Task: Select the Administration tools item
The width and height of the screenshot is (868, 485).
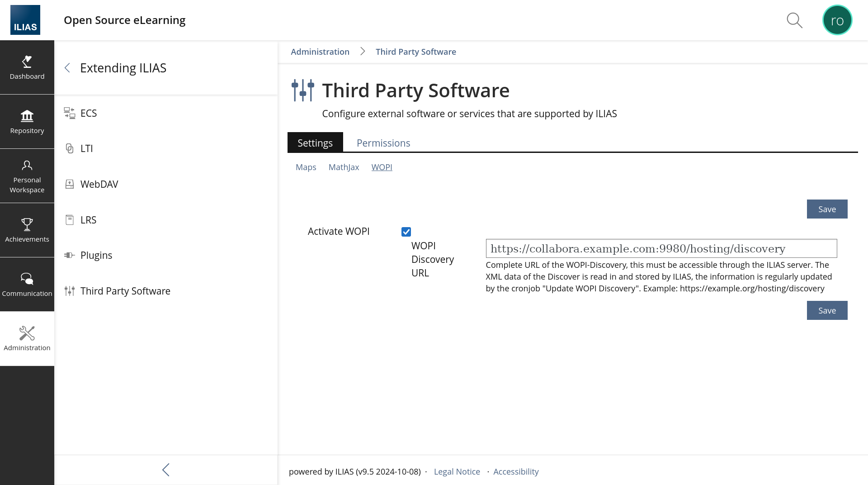Action: point(27,339)
